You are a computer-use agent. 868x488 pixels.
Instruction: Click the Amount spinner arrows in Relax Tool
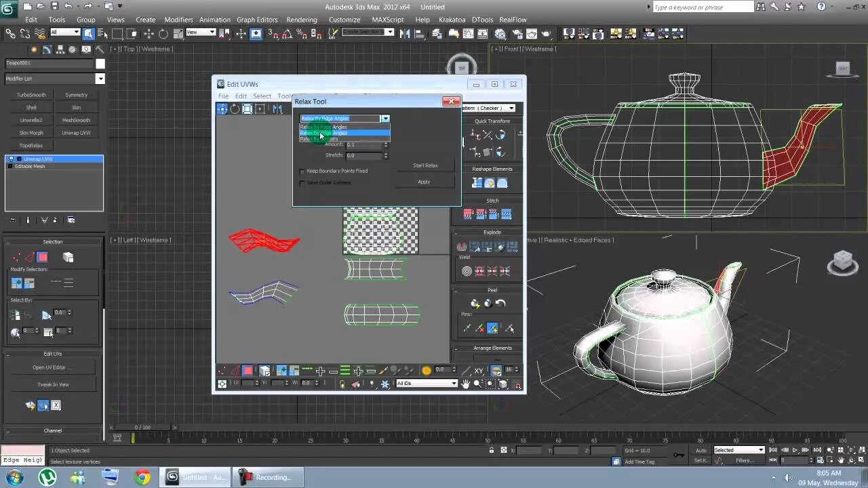(x=386, y=144)
